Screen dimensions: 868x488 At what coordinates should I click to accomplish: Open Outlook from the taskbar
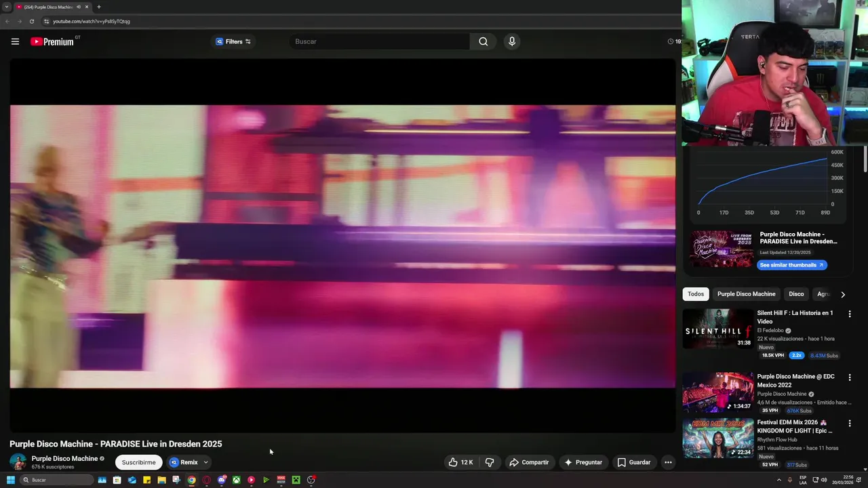(132, 480)
